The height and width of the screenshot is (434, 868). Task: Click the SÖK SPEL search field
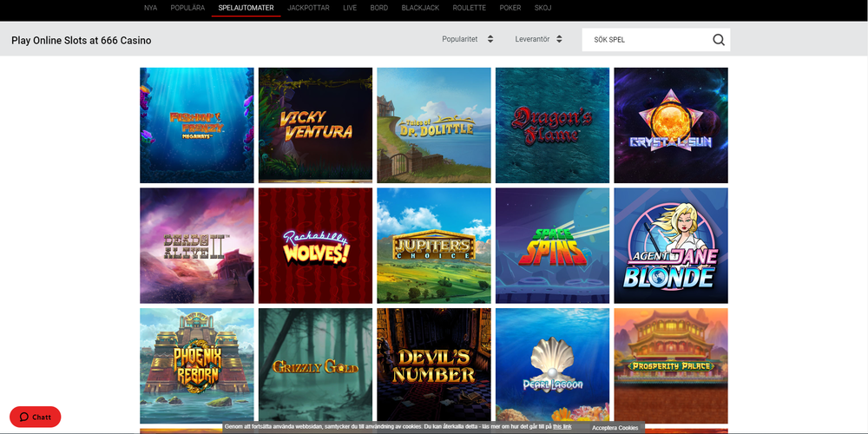coord(656,40)
